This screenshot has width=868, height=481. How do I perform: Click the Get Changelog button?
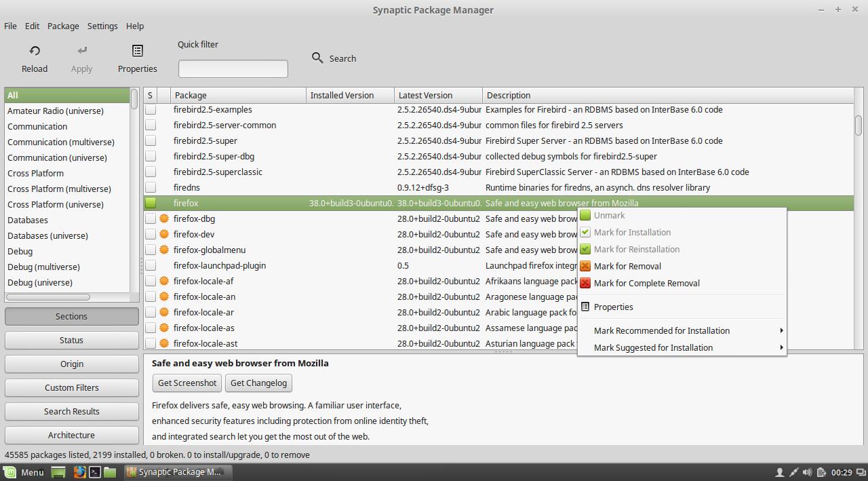258,383
